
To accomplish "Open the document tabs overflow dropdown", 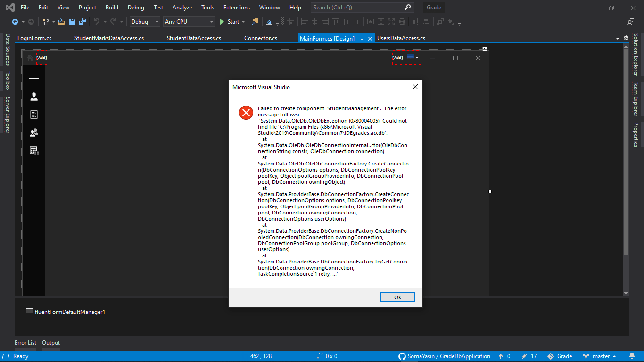I will tap(618, 38).
